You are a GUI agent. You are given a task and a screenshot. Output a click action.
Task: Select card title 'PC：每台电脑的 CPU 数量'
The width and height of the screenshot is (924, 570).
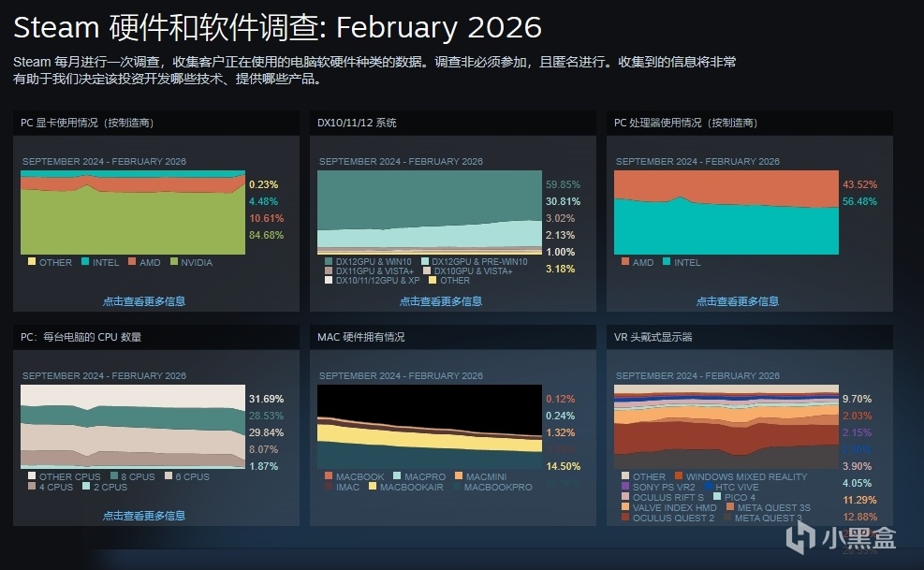click(81, 337)
